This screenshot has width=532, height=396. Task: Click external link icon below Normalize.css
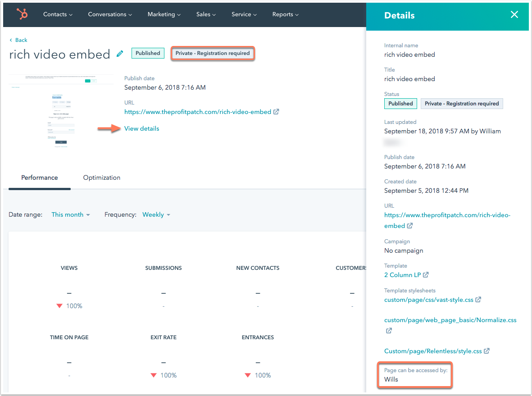[x=388, y=331]
